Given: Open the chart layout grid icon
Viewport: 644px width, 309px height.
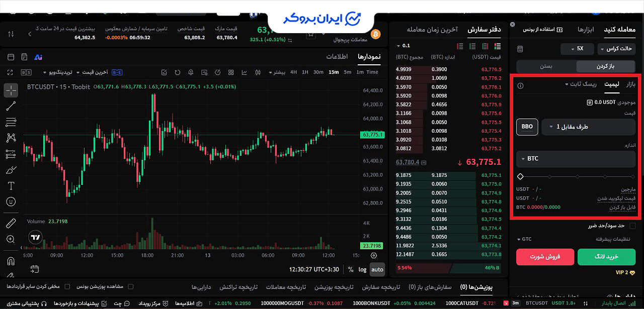Looking at the screenshot, I should (232, 72).
